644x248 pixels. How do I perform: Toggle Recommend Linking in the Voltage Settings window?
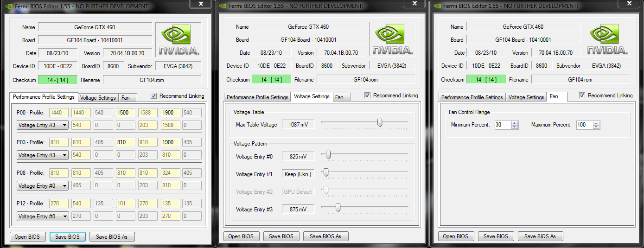(368, 95)
